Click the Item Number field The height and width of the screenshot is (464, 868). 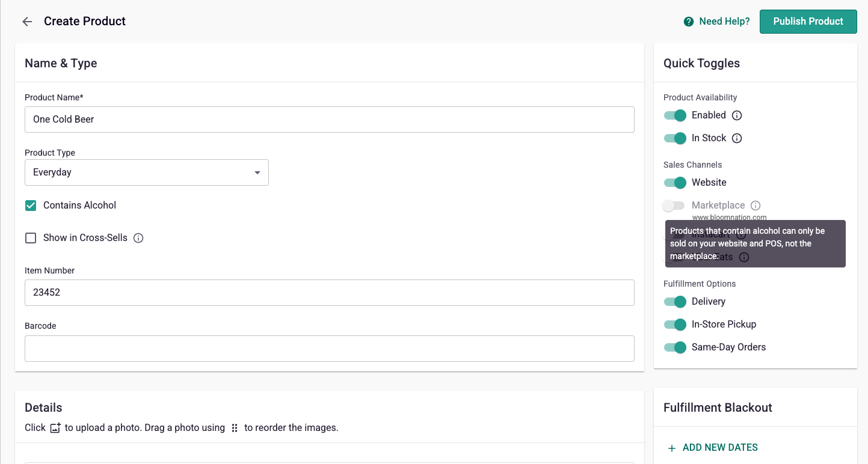pyautogui.click(x=330, y=293)
